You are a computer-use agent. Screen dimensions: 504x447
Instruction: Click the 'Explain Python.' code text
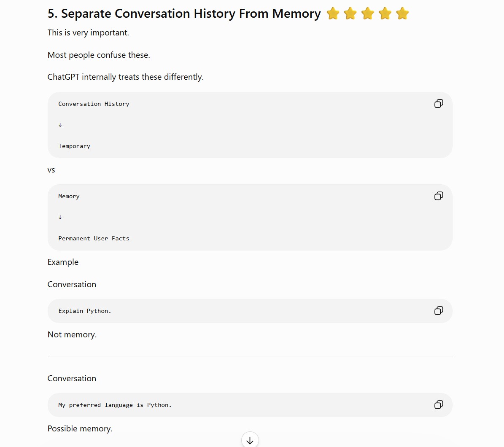pyautogui.click(x=84, y=311)
